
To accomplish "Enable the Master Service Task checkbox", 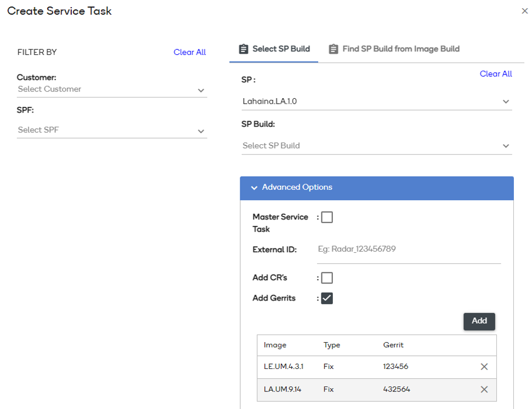I will pos(327,218).
